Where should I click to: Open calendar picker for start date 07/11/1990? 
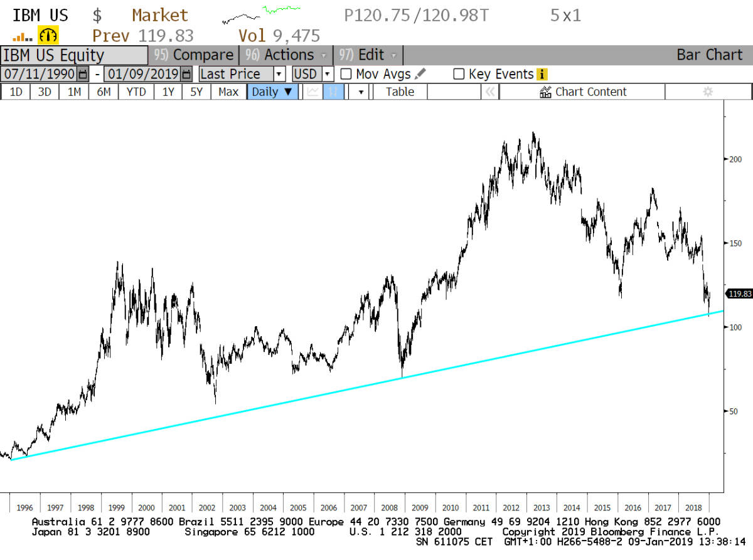[84, 74]
